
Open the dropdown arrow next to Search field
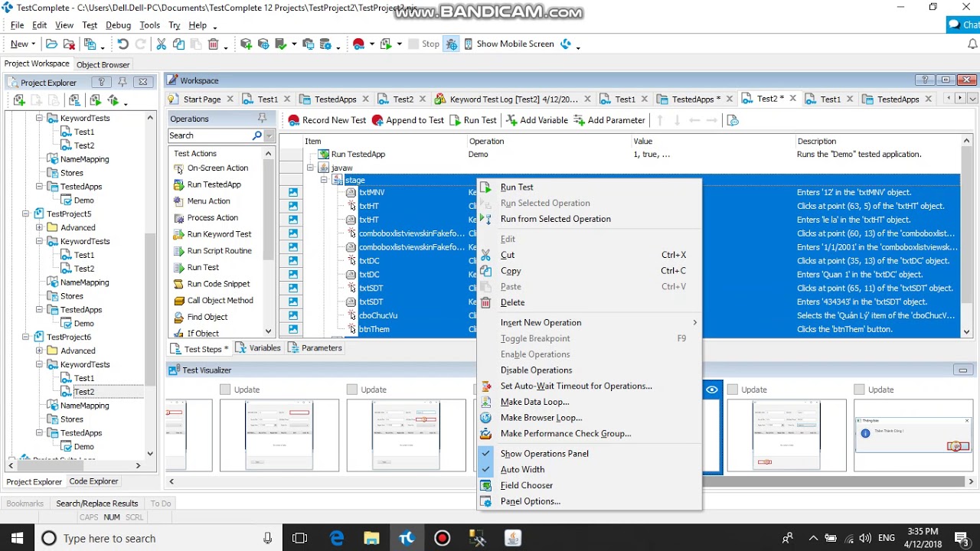[269, 135]
